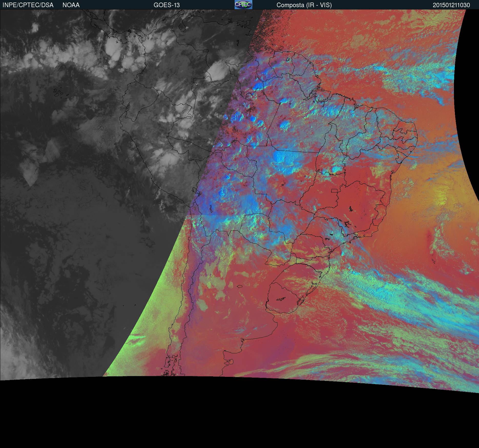Click the CPTEC logo in the header
Image resolution: width=479 pixels, height=448 pixels.
click(x=243, y=5)
